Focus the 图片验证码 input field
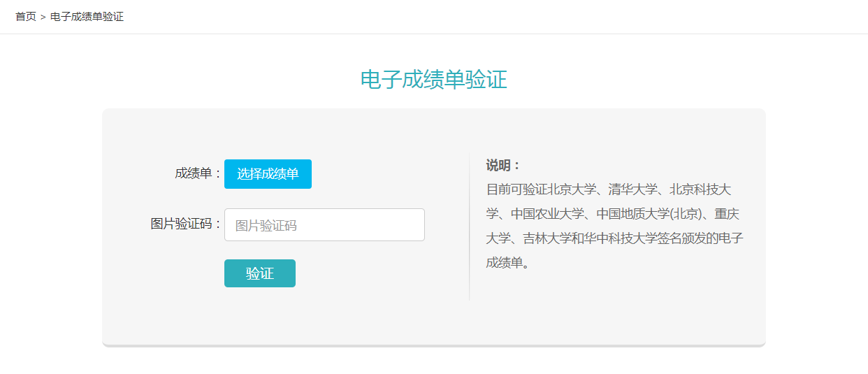This screenshot has width=868, height=374. tap(324, 225)
